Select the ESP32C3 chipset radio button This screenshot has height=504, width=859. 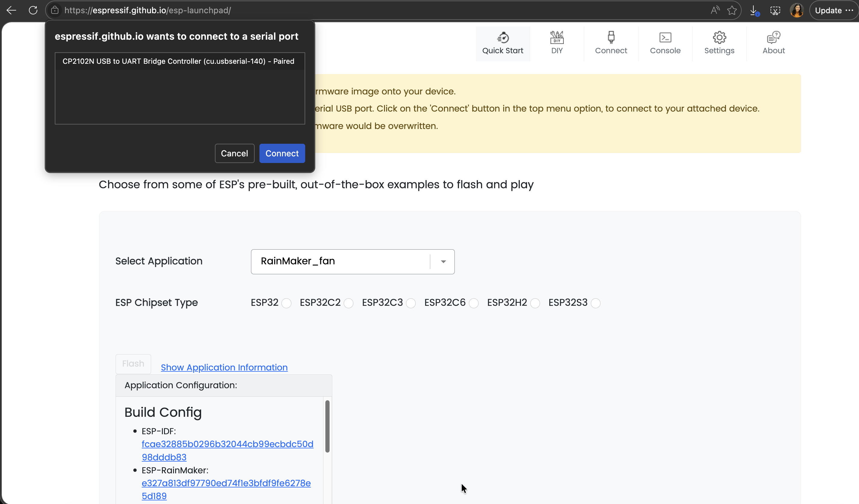pos(411,303)
